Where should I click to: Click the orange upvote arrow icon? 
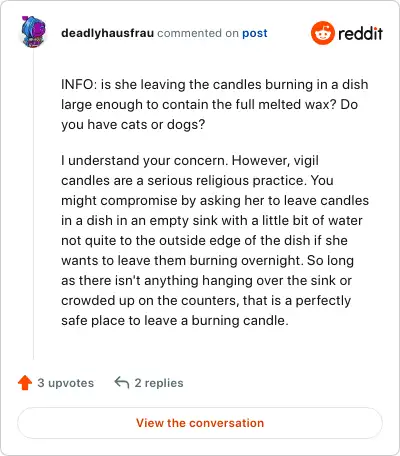(x=25, y=383)
